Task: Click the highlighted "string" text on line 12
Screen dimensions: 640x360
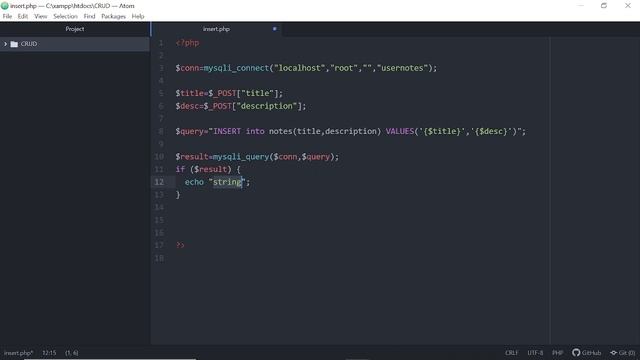Action: [x=227, y=182]
